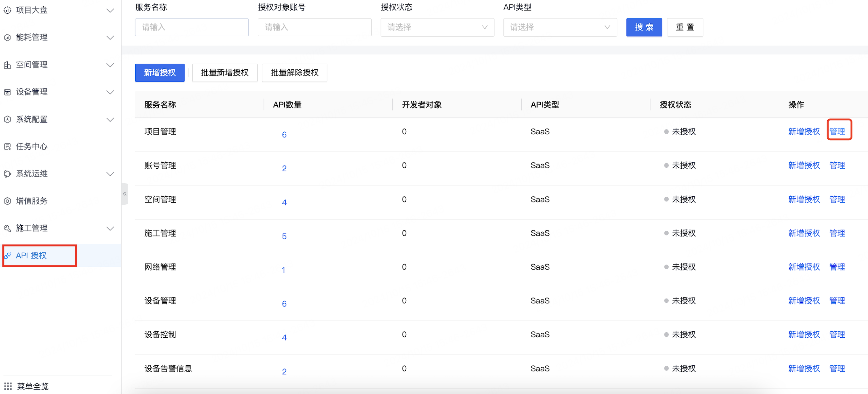Click 管理 in the table's 施工管理 row
The image size is (868, 394).
[x=837, y=233]
